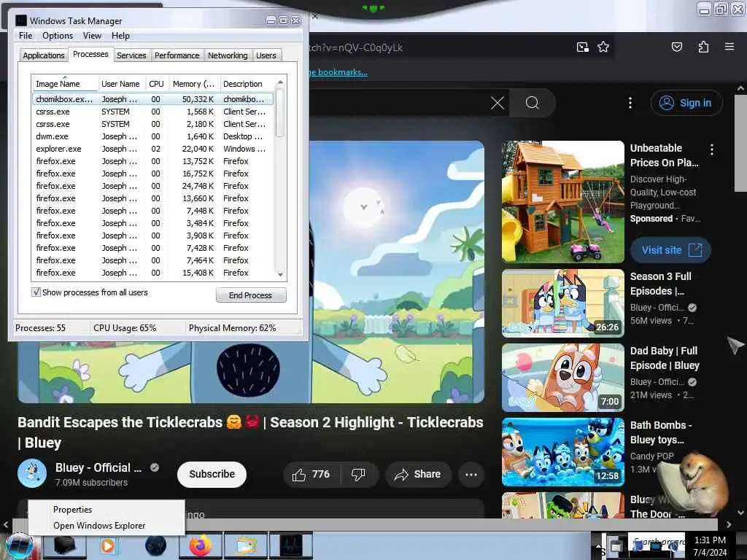
Task: Open Season 3 Full Episodes thumbnail
Action: 563,303
